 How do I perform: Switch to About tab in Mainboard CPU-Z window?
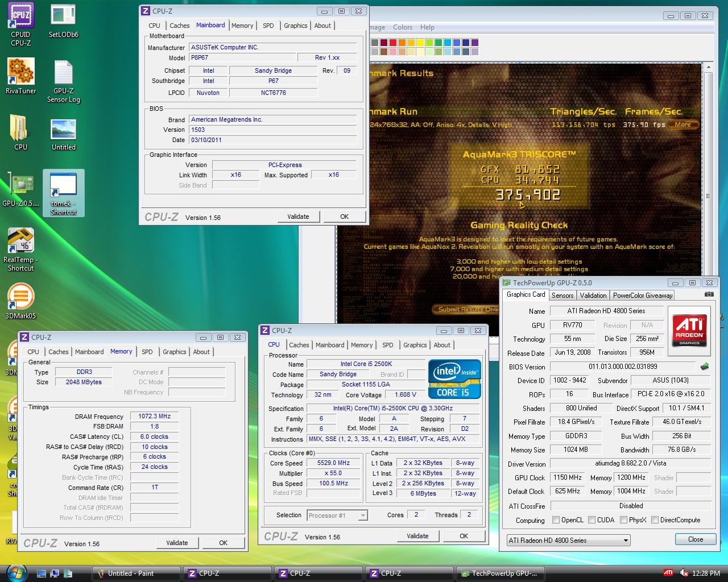(x=322, y=26)
